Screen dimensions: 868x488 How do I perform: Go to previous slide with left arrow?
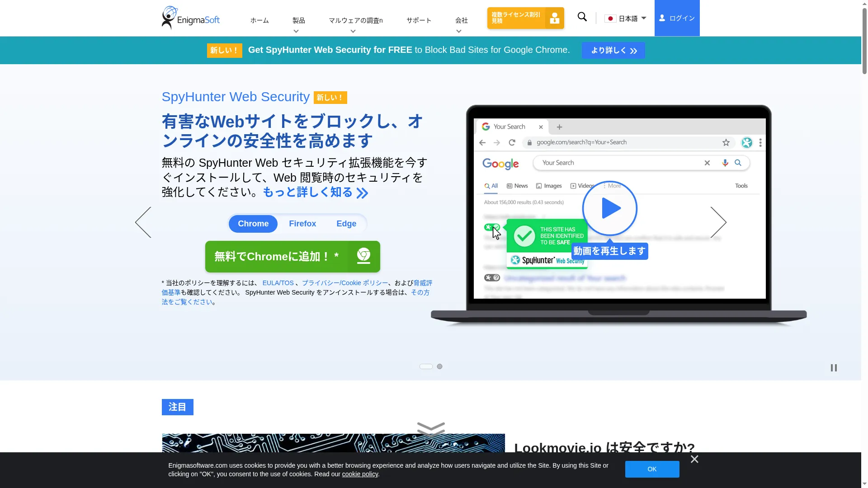pyautogui.click(x=143, y=222)
